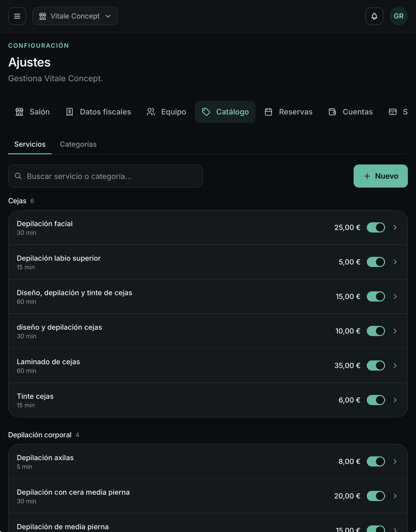
Task: Switch to the Categorías tab
Action: [78, 144]
